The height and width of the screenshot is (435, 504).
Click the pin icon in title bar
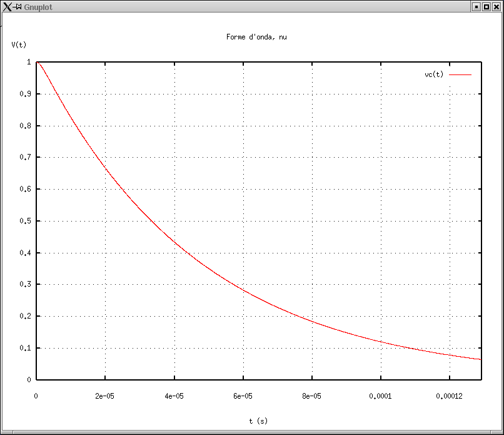pyautogui.click(x=18, y=7)
